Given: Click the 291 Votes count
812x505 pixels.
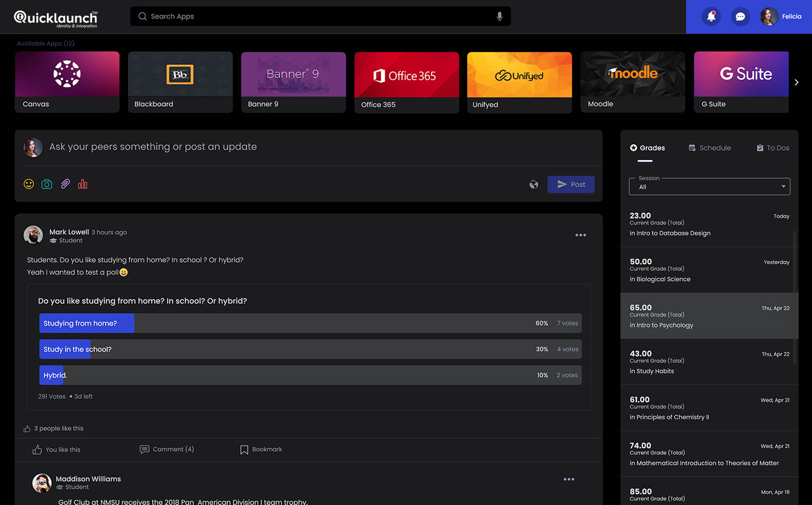Looking at the screenshot, I should 52,397.
